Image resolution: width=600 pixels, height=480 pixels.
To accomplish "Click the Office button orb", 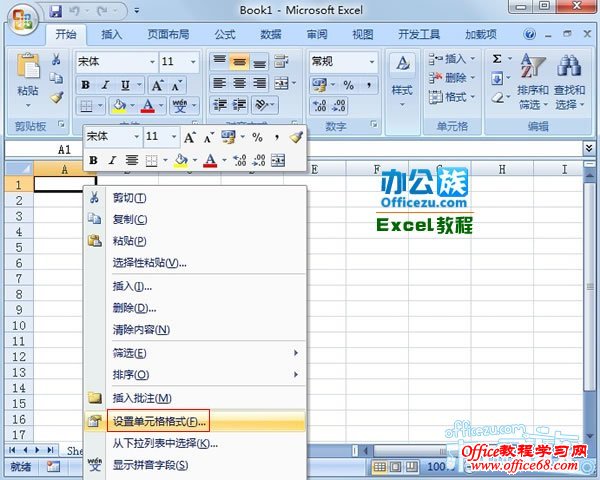I will [23, 19].
